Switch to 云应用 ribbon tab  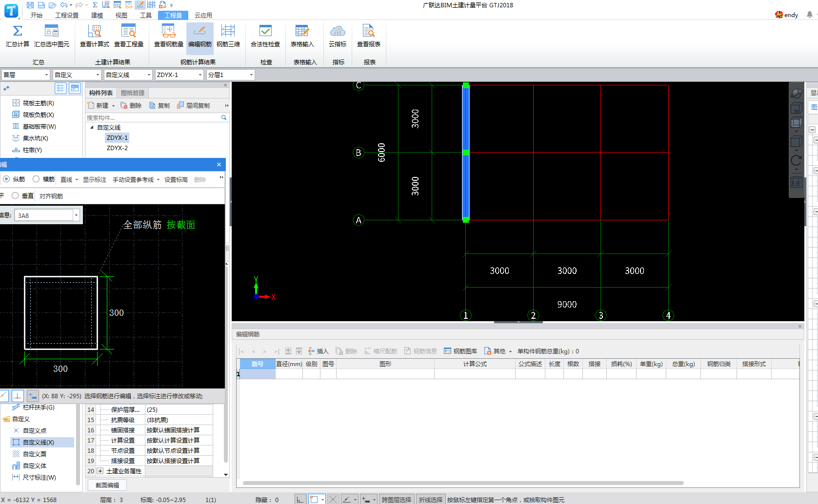pyautogui.click(x=203, y=15)
